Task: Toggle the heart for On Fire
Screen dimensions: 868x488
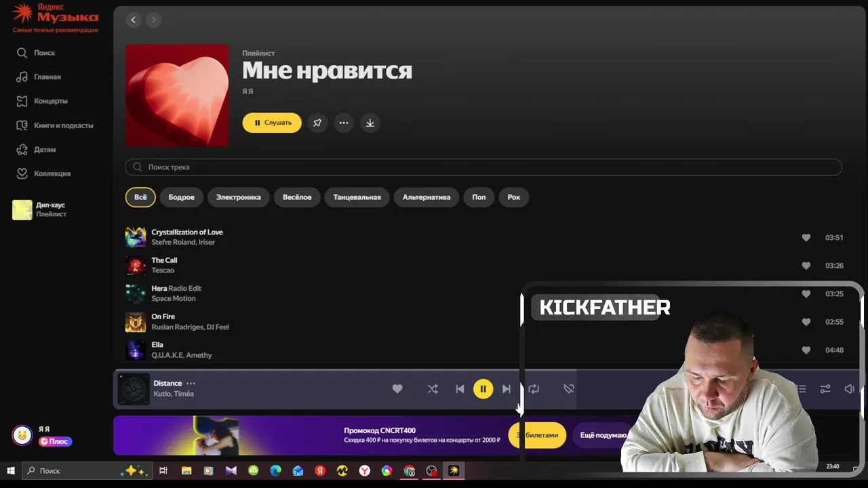Action: (806, 322)
